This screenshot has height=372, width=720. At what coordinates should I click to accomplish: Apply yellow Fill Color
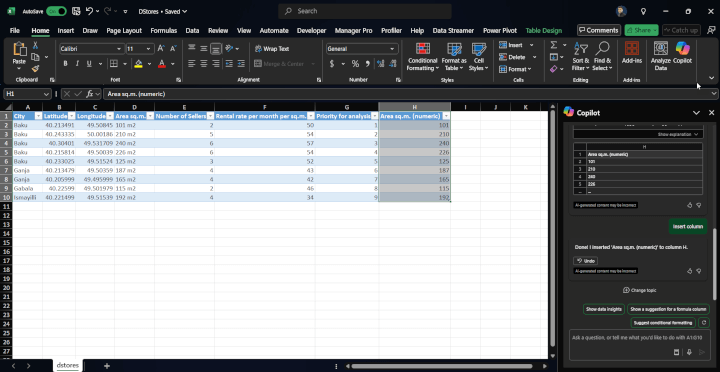[138, 64]
